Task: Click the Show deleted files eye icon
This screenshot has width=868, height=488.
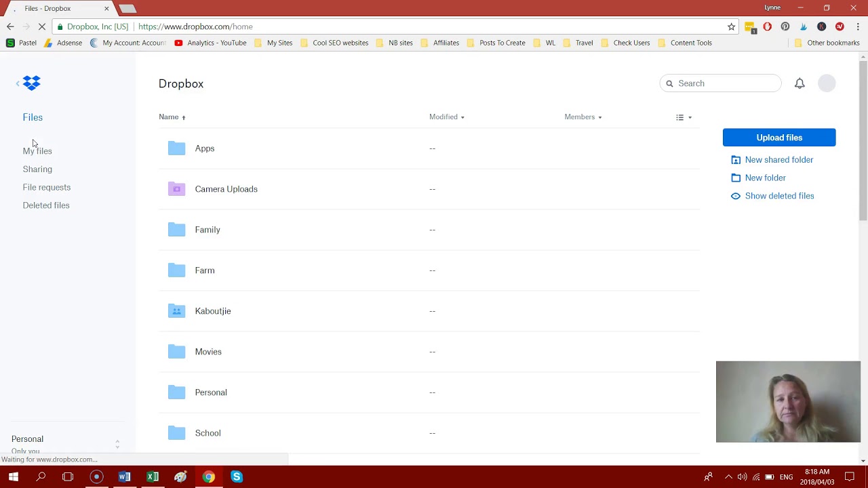Action: (736, 196)
